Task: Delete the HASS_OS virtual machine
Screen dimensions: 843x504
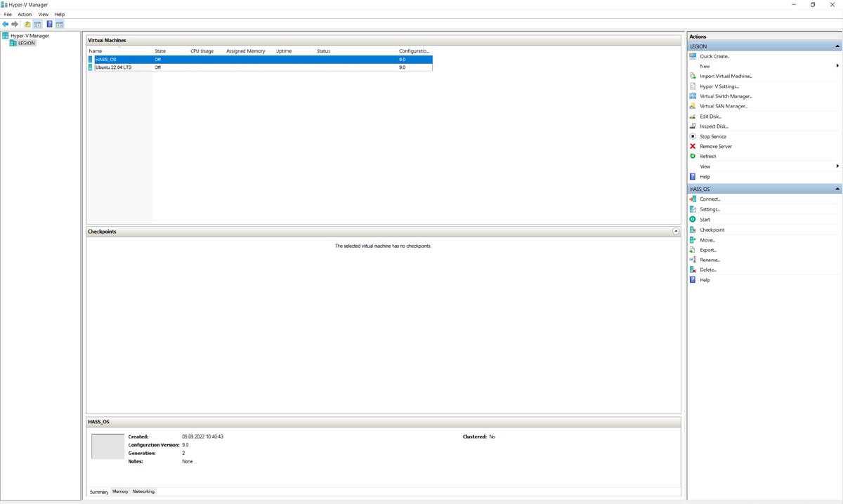Action: [x=708, y=270]
